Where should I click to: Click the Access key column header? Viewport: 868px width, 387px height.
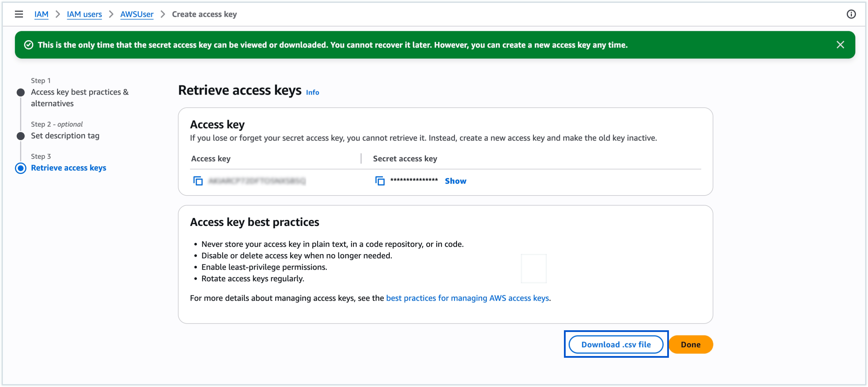[x=211, y=159]
